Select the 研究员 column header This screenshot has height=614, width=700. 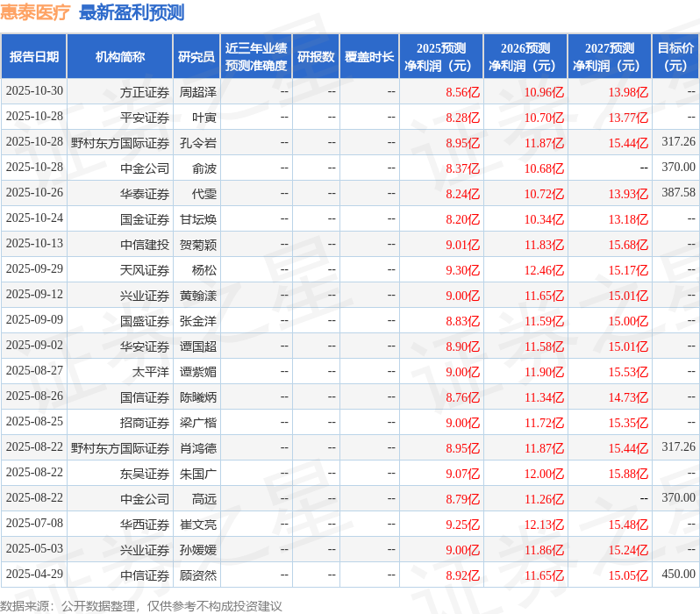196,56
